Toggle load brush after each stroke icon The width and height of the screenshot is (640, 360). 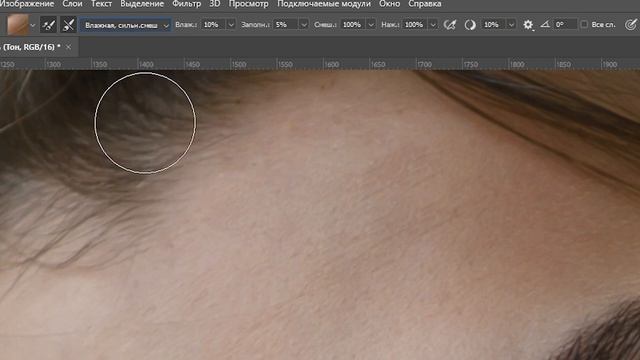[49, 25]
